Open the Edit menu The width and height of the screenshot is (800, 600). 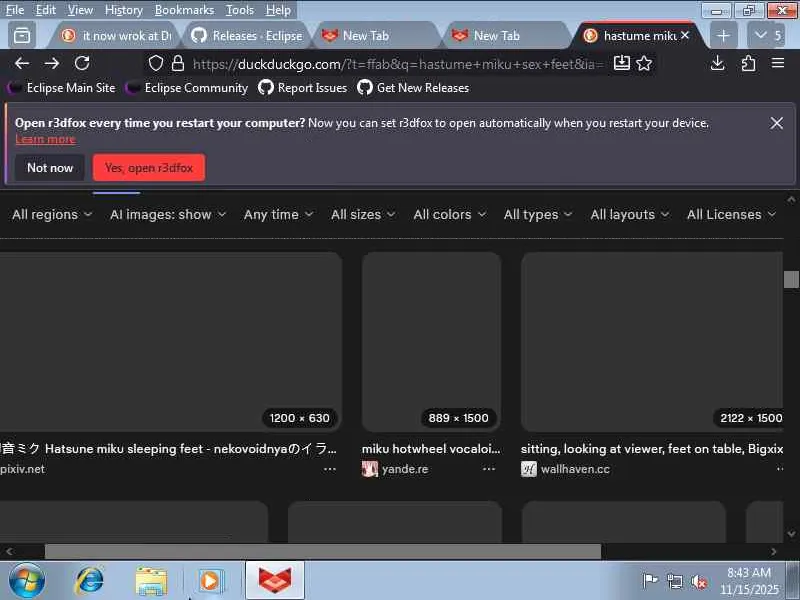45,10
